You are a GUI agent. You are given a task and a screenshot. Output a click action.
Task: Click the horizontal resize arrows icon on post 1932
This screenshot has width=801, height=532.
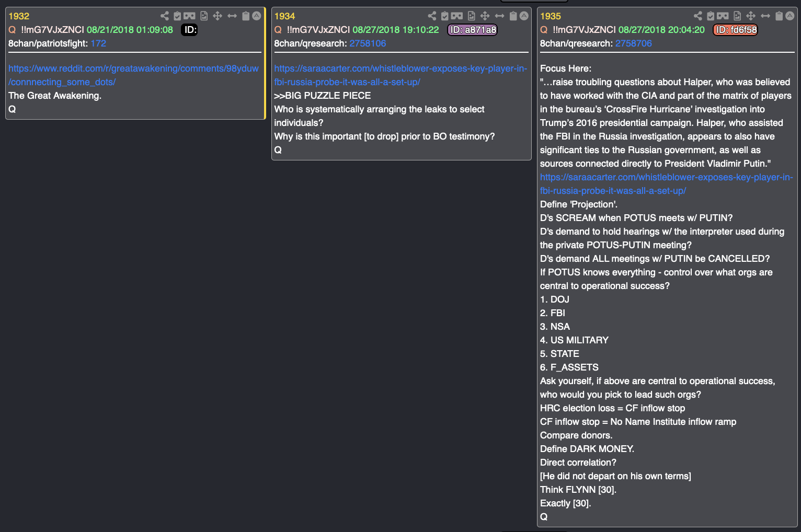[x=232, y=16]
